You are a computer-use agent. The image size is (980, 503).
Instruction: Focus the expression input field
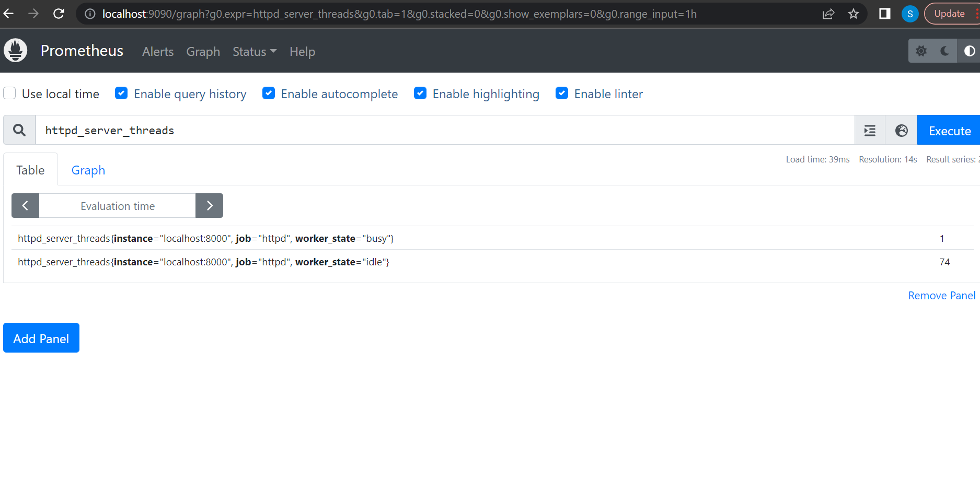[x=445, y=130]
